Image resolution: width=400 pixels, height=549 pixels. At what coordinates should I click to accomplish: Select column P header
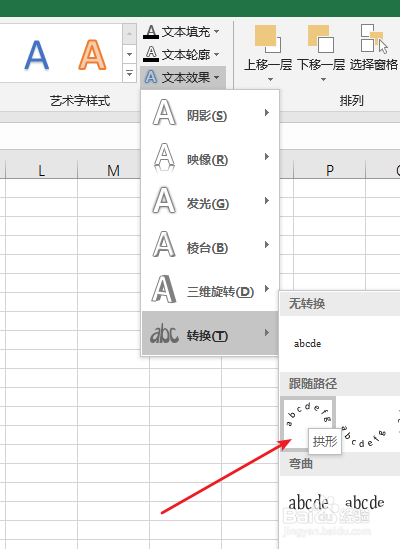329,170
